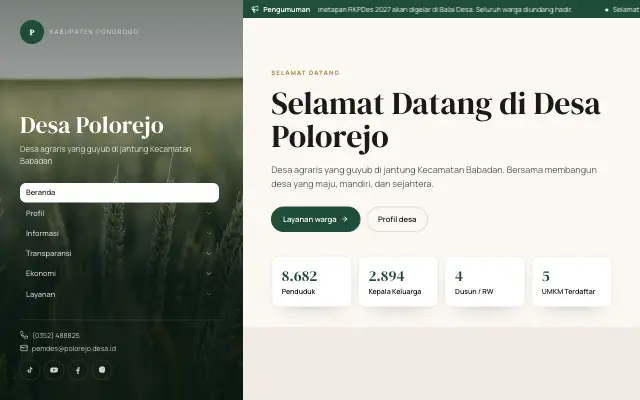Click the phone icon beside (0352) 488825

(x=24, y=335)
